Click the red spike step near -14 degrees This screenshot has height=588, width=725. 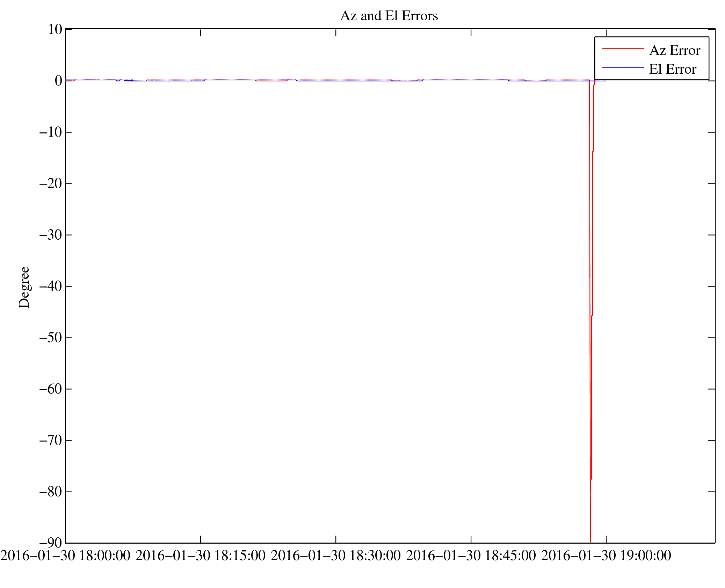click(x=593, y=151)
